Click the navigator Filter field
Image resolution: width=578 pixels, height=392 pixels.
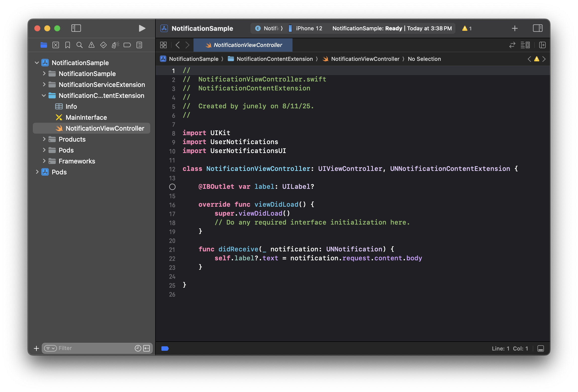click(95, 348)
